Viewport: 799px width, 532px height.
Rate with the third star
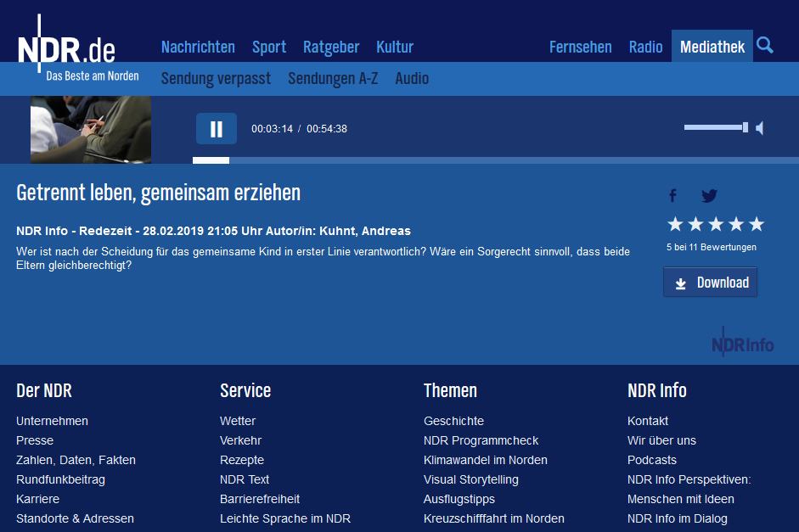click(x=716, y=223)
